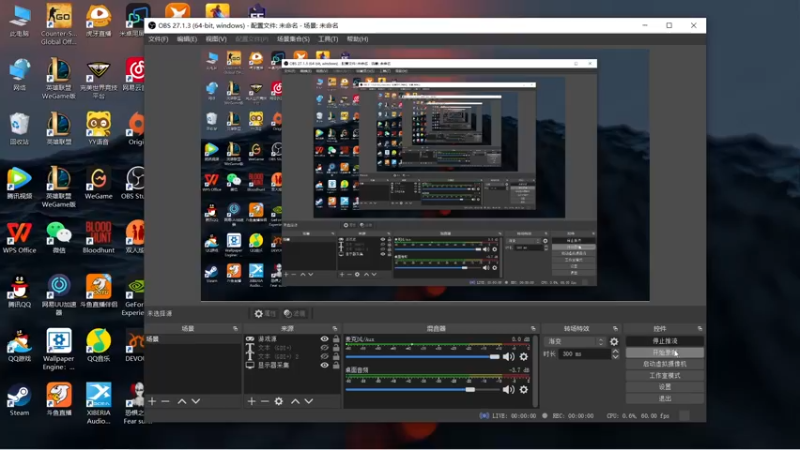Click the 时长 300 ms duration field
800x450 pixels.
point(584,354)
